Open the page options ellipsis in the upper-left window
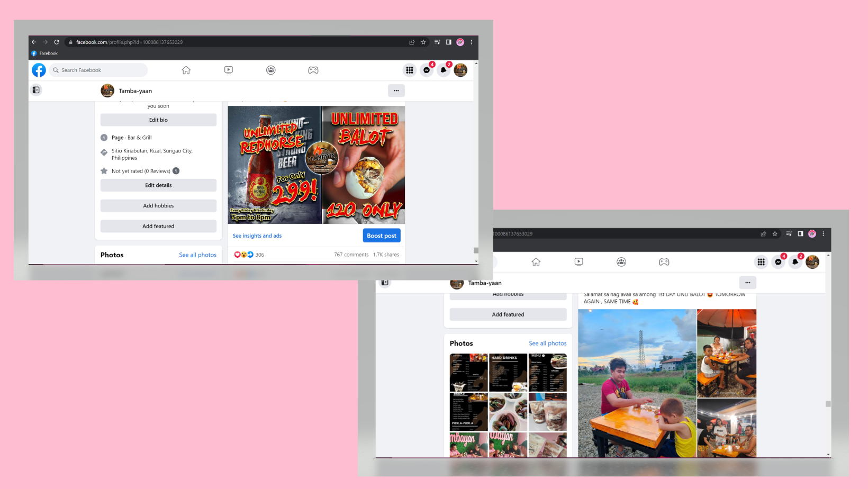This screenshot has height=489, width=868. click(x=396, y=90)
